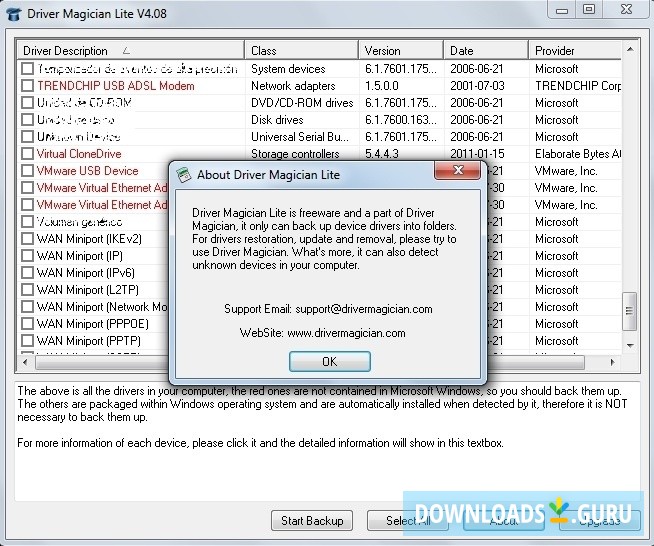
Task: Click the 5.4.4.3 version cell
Action: pyautogui.click(x=381, y=154)
